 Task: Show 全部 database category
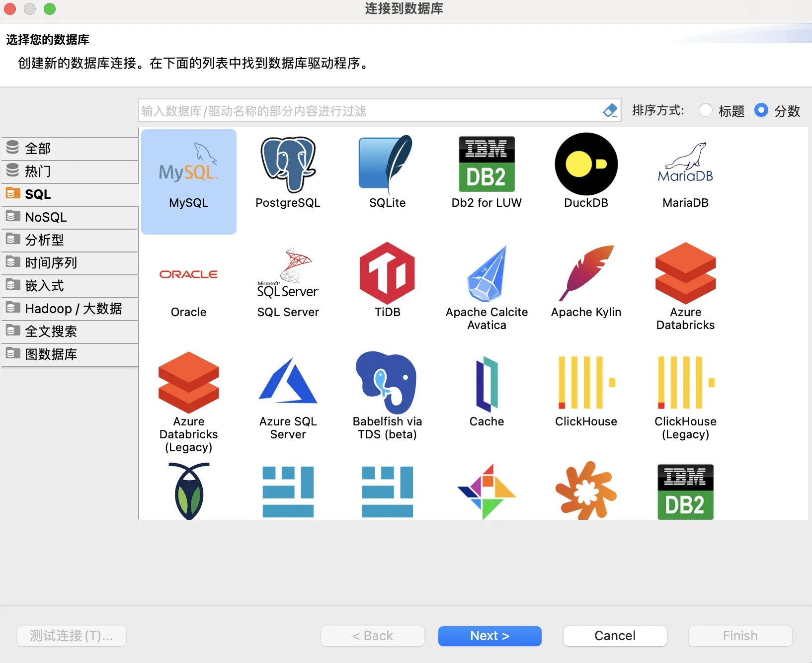(70, 149)
